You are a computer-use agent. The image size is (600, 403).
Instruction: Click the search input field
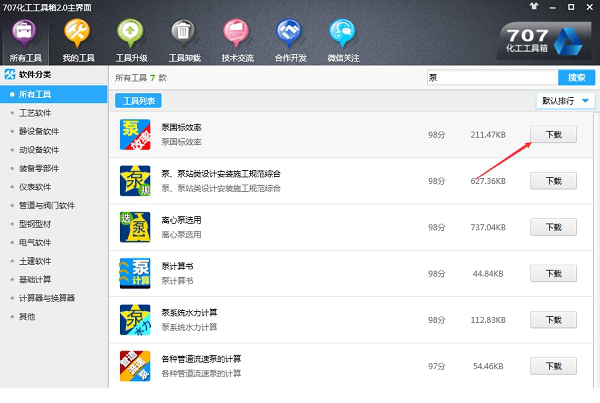point(490,77)
